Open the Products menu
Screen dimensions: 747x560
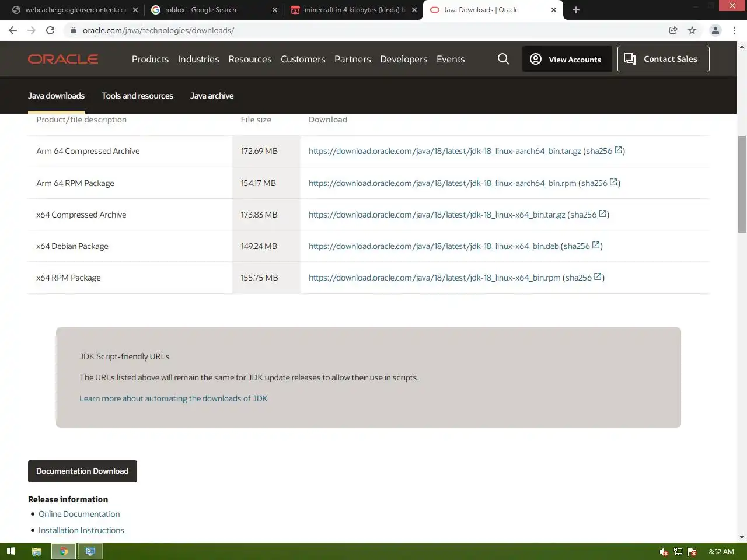point(150,59)
